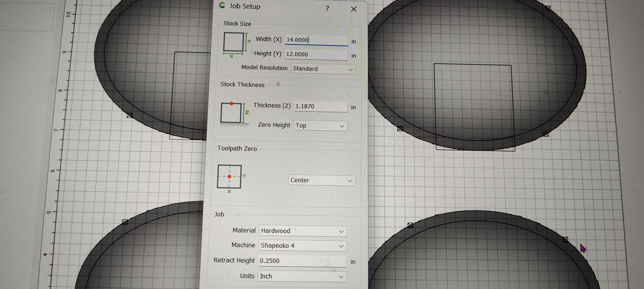The image size is (644, 289).
Task: Click the "Toolpath Zero" section heading
Action: point(237,148)
